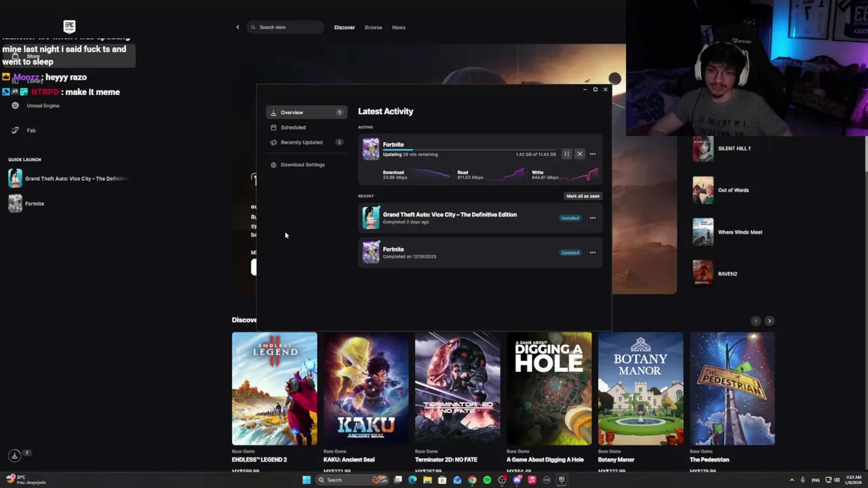Open Discord from taskbar
The image size is (868, 488).
(x=517, y=480)
